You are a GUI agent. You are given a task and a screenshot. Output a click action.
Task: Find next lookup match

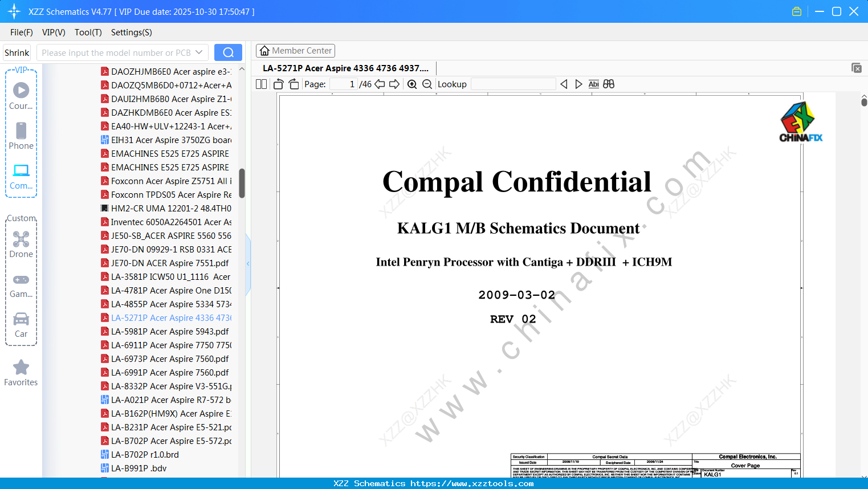pyautogui.click(x=578, y=84)
